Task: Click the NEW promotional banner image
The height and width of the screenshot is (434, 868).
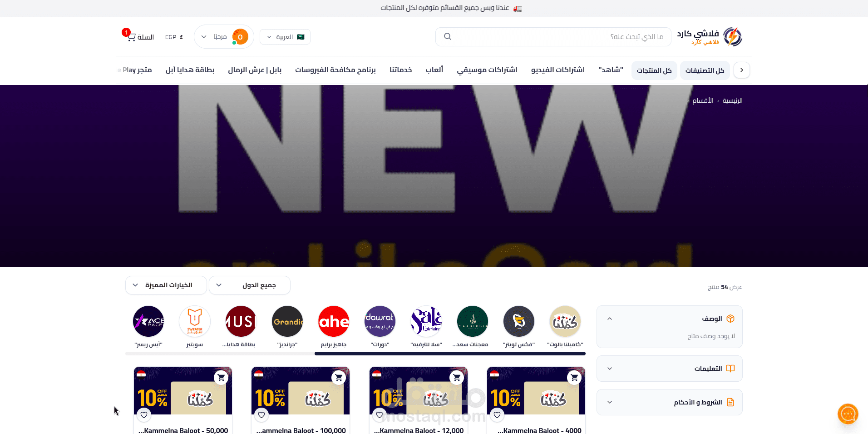Action: point(434,176)
